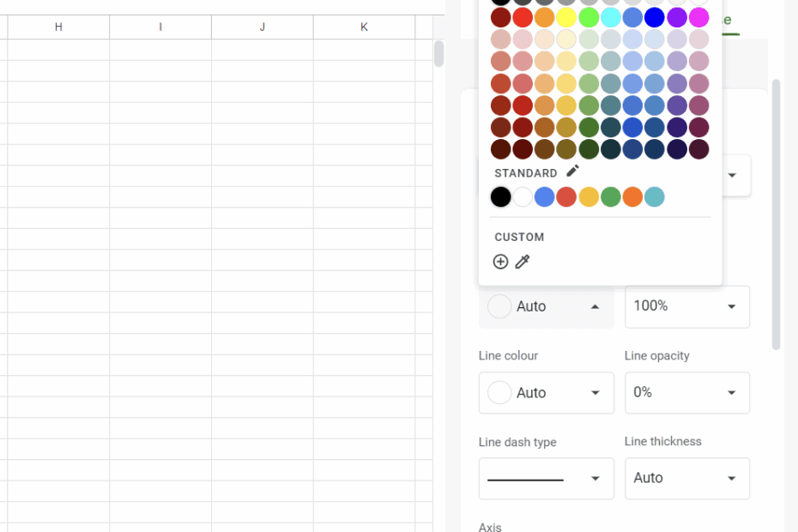Select red in the STANDARD swatches

tap(566, 197)
